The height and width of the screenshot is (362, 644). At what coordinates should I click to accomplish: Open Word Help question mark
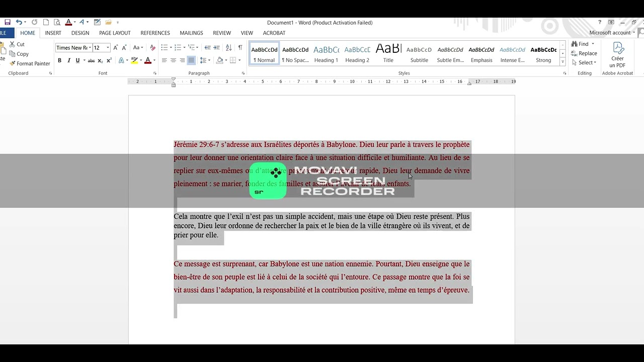coord(600,22)
